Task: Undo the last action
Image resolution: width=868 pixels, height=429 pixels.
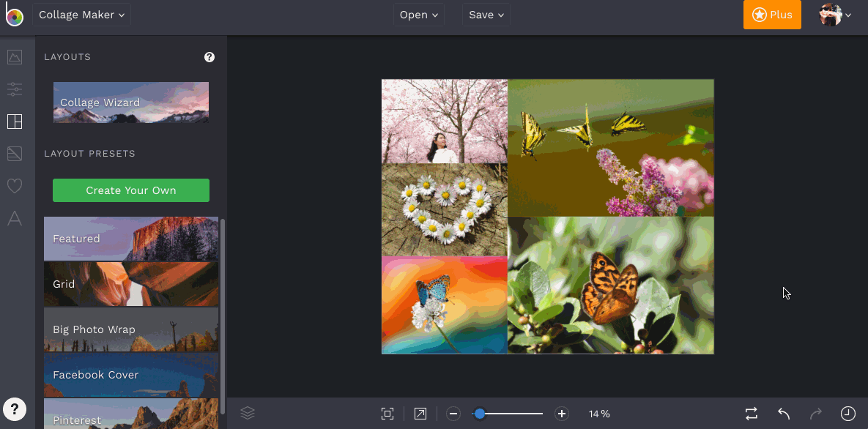Action: click(783, 414)
